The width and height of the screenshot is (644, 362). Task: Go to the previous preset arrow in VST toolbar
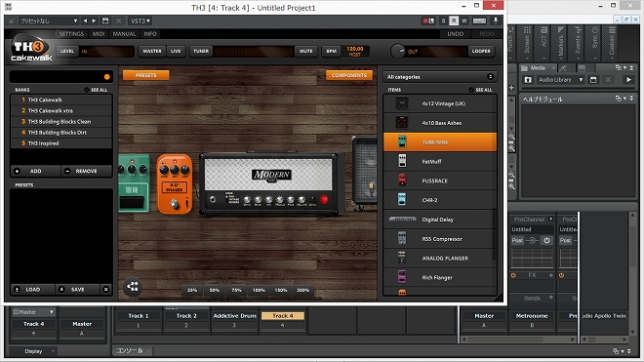(x=85, y=20)
